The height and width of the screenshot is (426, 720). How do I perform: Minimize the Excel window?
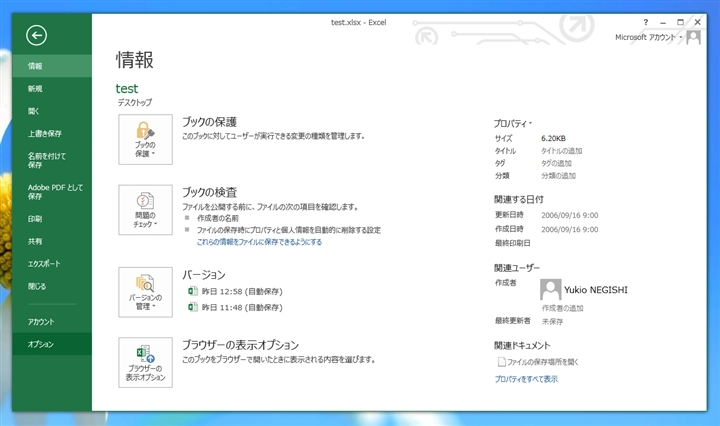663,22
